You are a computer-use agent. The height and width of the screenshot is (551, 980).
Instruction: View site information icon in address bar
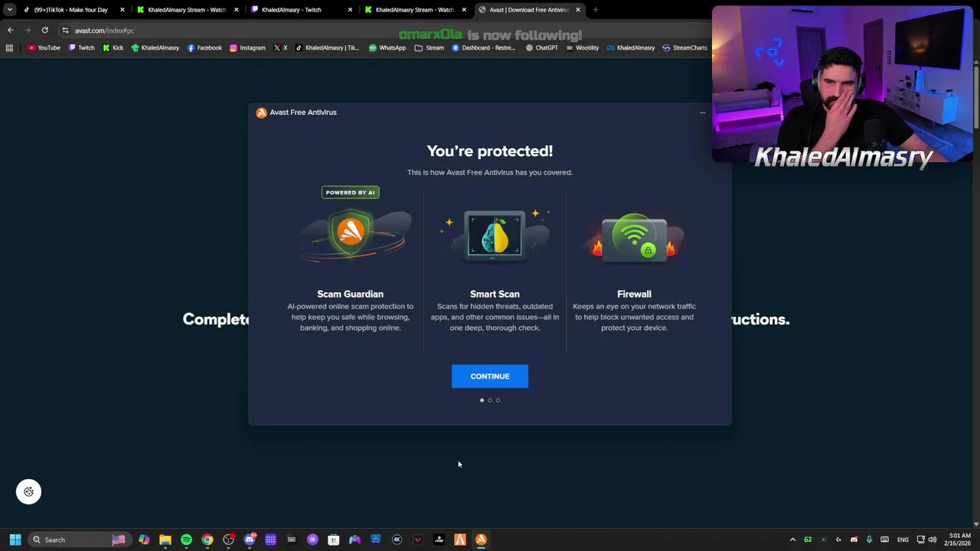point(65,31)
